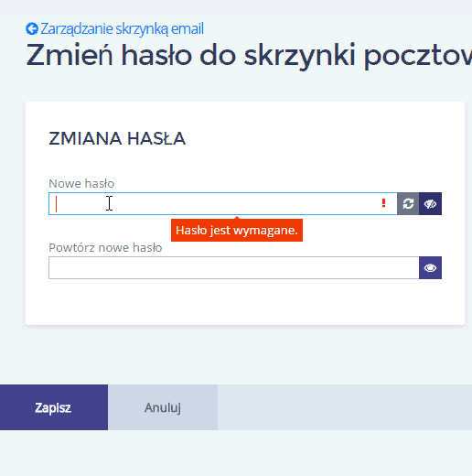Click the thin bar under the repeat password field
472x476 pixels.
(245, 281)
